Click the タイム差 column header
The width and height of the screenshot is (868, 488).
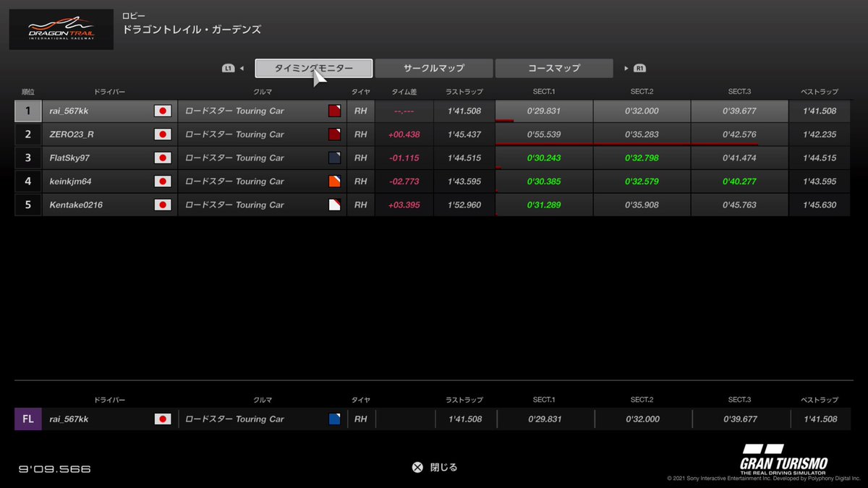click(404, 92)
